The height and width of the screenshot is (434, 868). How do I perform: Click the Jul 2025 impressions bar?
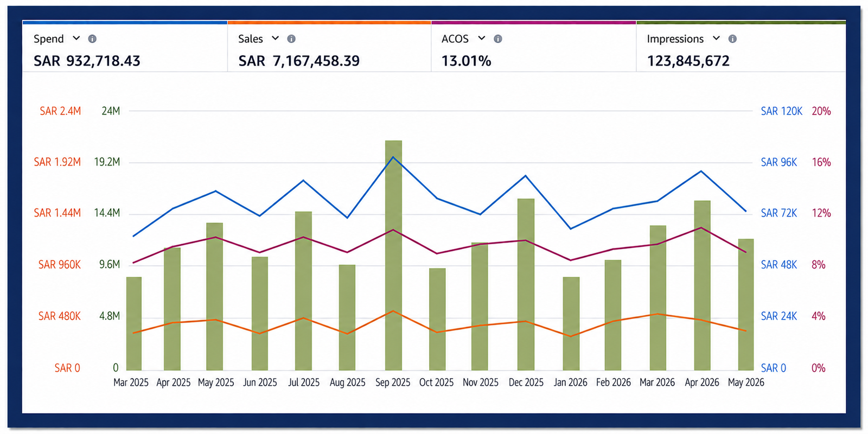click(x=304, y=291)
